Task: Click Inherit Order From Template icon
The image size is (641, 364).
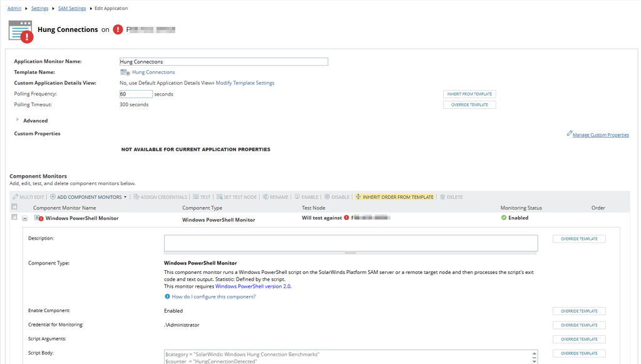Action: pos(358,197)
